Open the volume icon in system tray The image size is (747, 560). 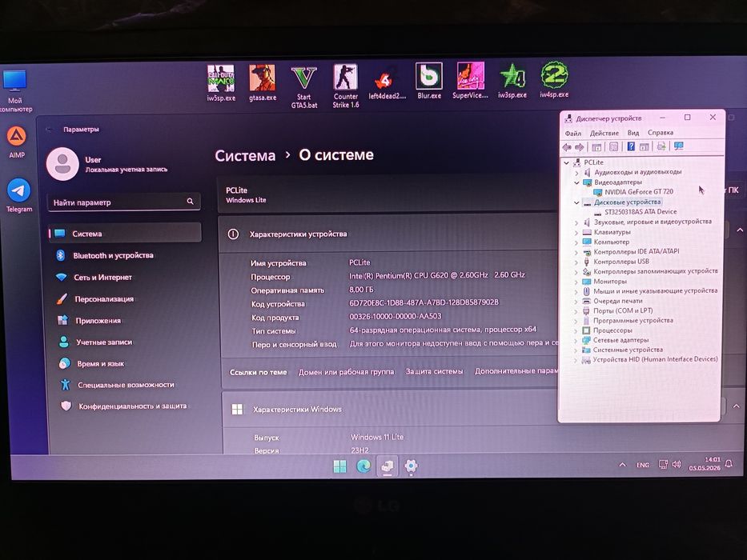click(x=676, y=464)
